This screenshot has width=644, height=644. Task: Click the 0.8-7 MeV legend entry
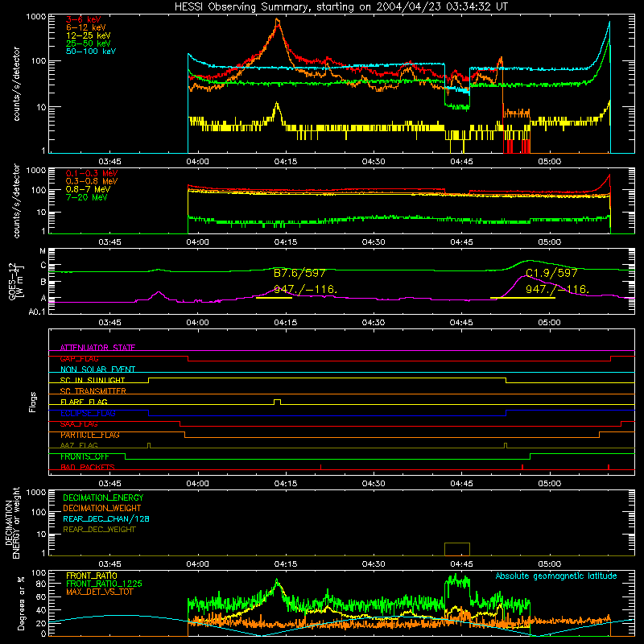pyautogui.click(x=88, y=189)
